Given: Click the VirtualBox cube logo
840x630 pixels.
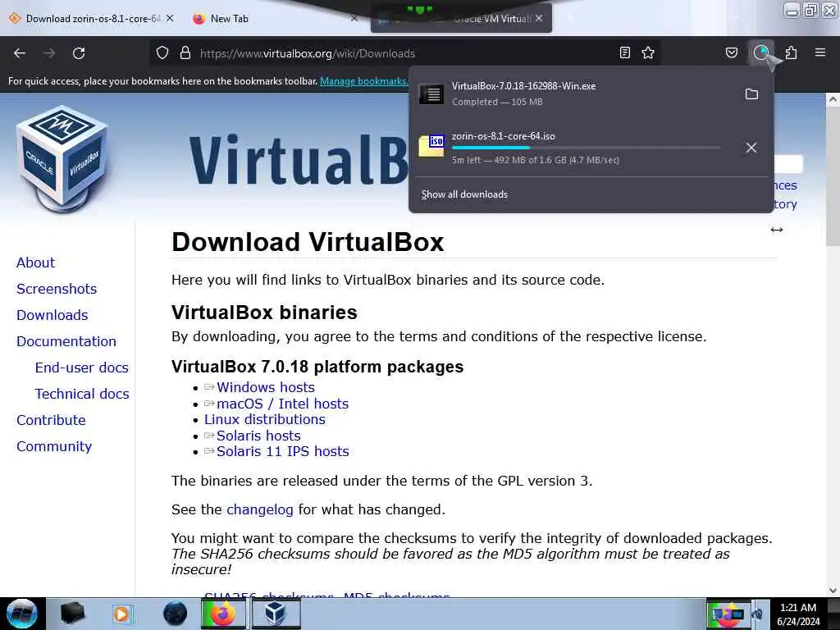Looking at the screenshot, I should 62,159.
